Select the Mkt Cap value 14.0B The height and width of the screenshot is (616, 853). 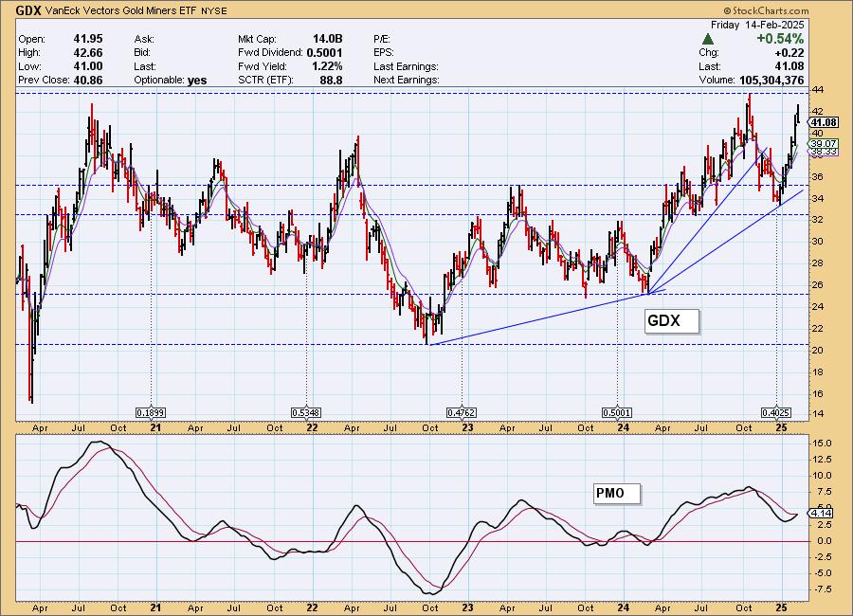(x=328, y=39)
